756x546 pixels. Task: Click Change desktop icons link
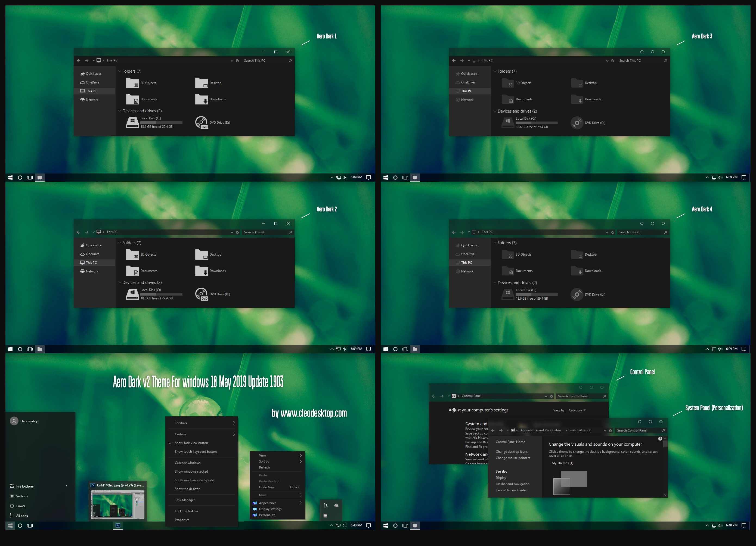point(511,452)
